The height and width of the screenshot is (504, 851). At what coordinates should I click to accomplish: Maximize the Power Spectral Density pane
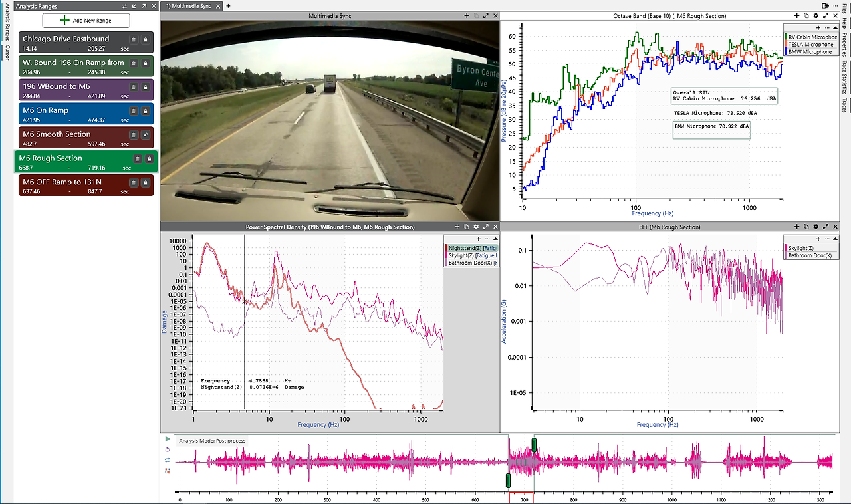point(485,227)
